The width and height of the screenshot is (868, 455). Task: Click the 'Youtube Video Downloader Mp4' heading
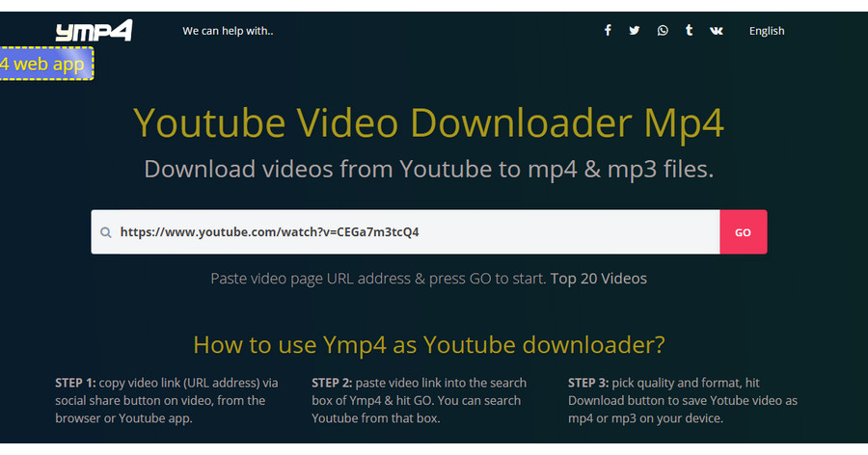428,122
